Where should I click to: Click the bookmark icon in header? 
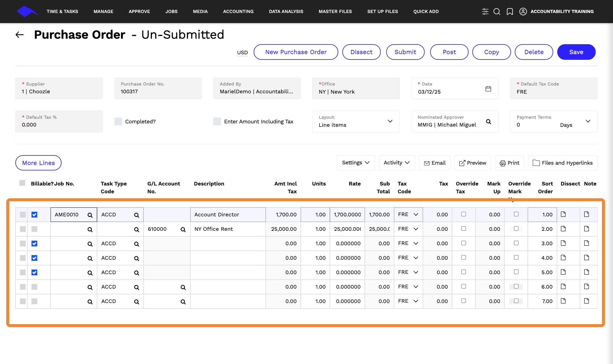coord(510,12)
